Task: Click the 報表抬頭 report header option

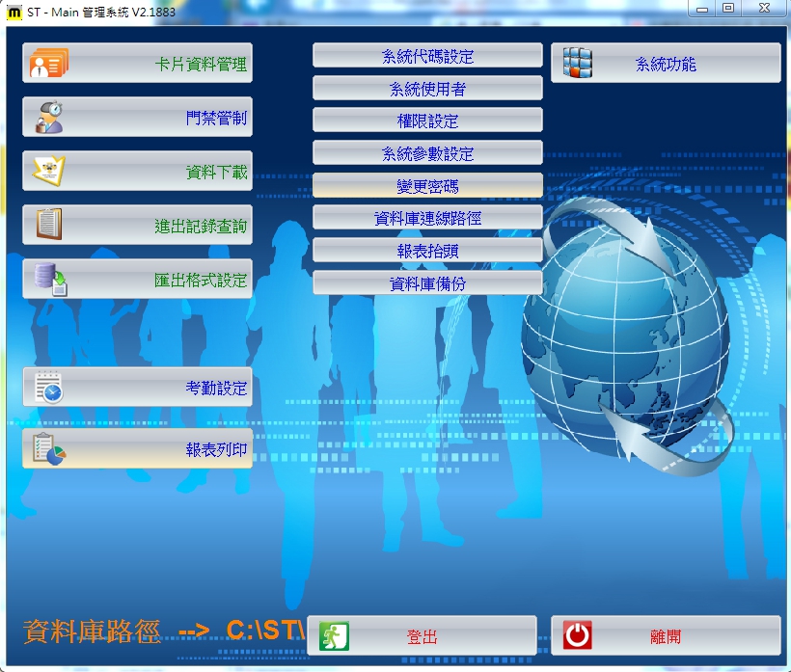Action: pyautogui.click(x=427, y=251)
